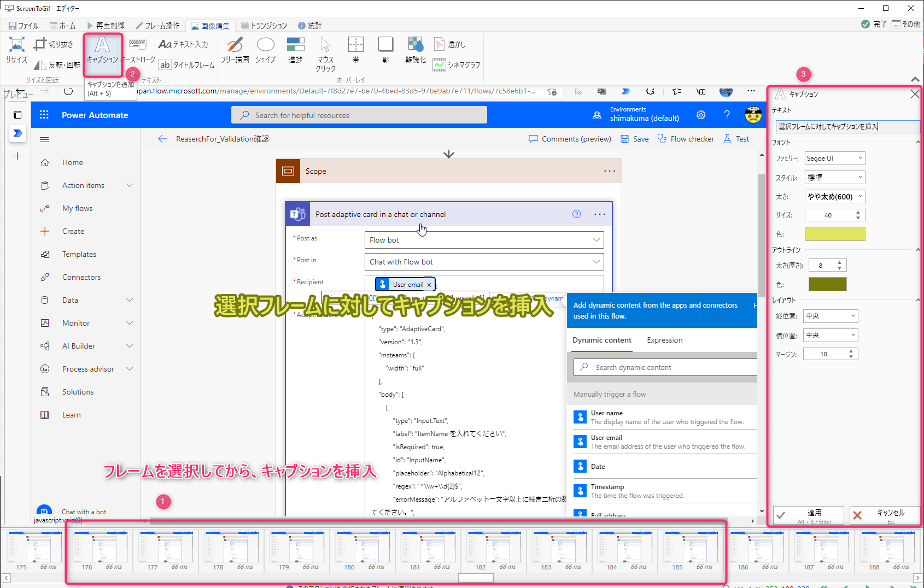Select the Resize (リサイズ) tool

tap(16, 50)
